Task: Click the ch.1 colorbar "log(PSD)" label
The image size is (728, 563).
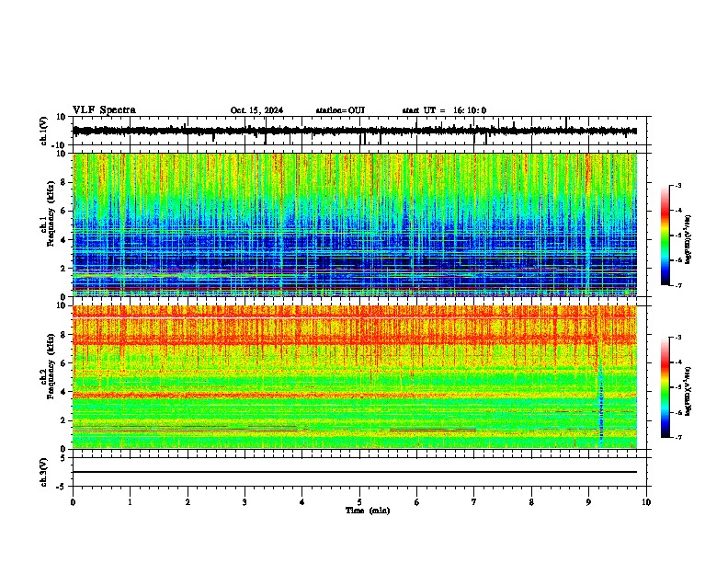Action: (688, 239)
